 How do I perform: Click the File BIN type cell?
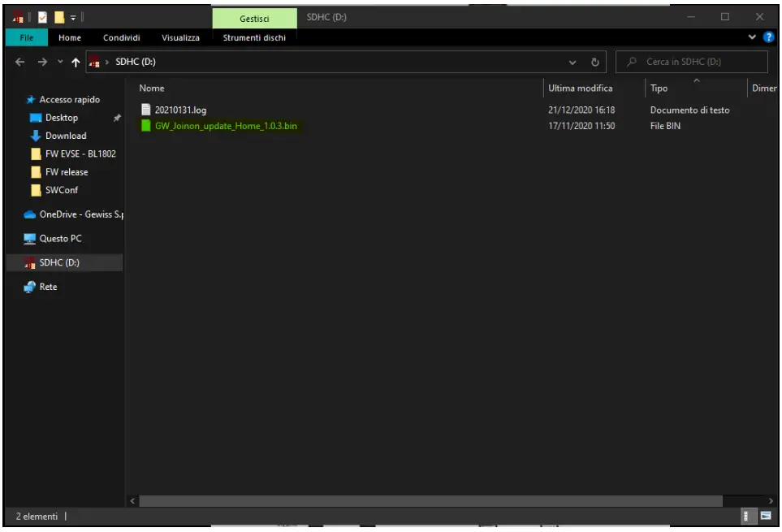coord(665,126)
